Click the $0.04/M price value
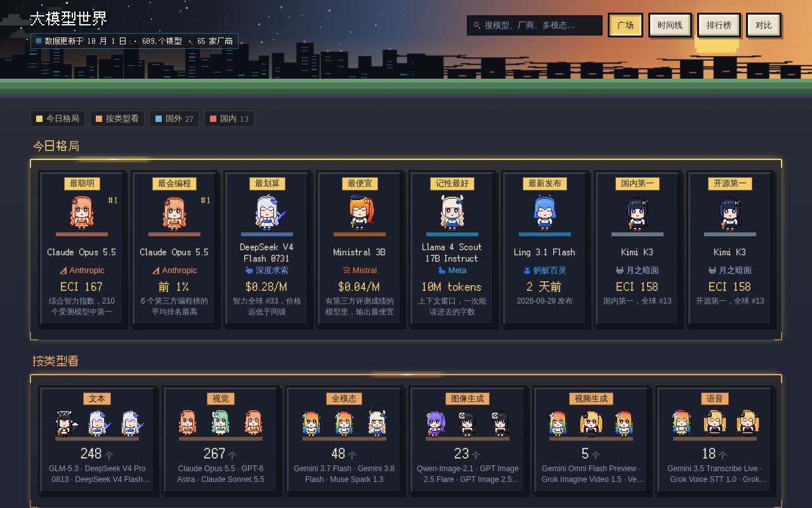 [359, 287]
